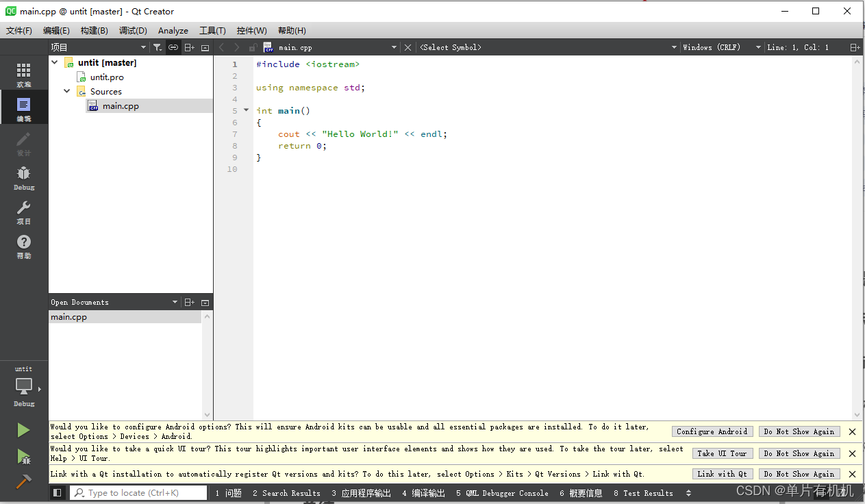Toggle synchronize with editor link icon
This screenshot has height=504, width=865.
pos(173,47)
